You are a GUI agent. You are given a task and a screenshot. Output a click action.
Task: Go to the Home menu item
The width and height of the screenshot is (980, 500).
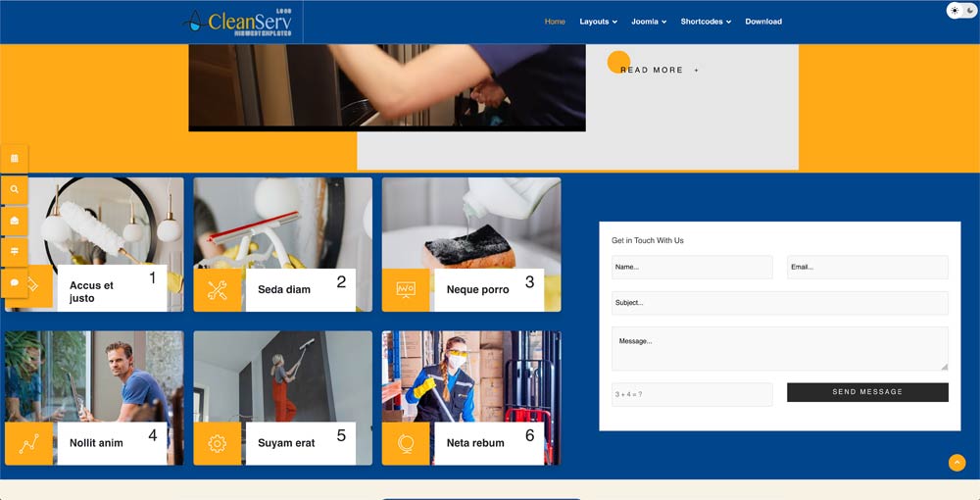[555, 22]
